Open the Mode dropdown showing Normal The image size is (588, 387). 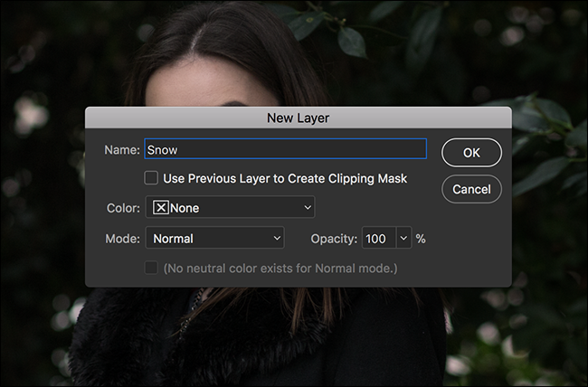(215, 238)
